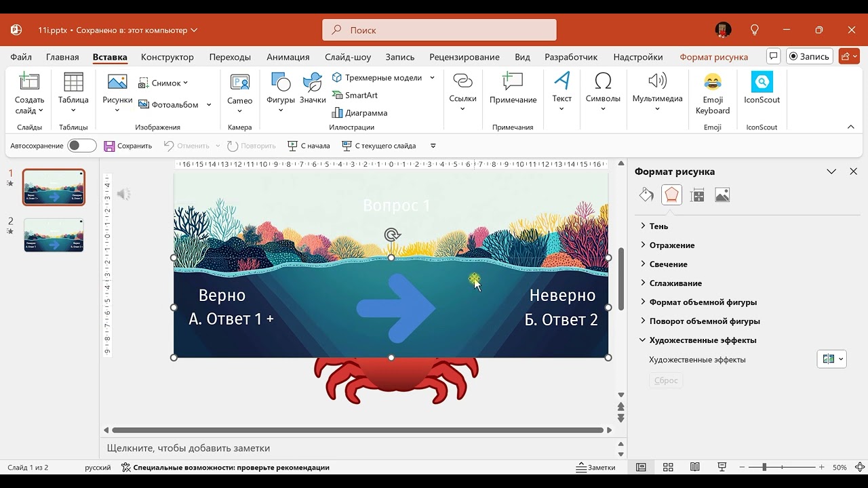Open accessibility recommendations in status bar
868x488 pixels.
tap(225, 467)
